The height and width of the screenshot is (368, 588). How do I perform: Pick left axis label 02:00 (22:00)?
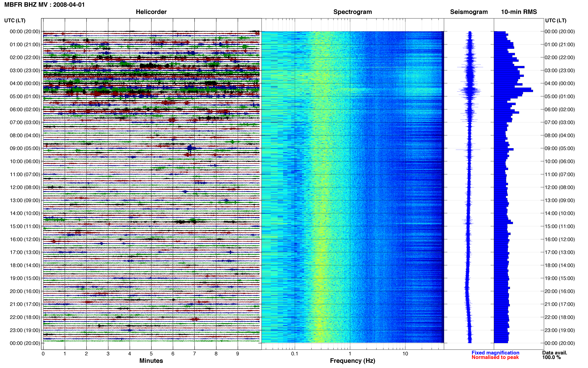pyautogui.click(x=25, y=57)
